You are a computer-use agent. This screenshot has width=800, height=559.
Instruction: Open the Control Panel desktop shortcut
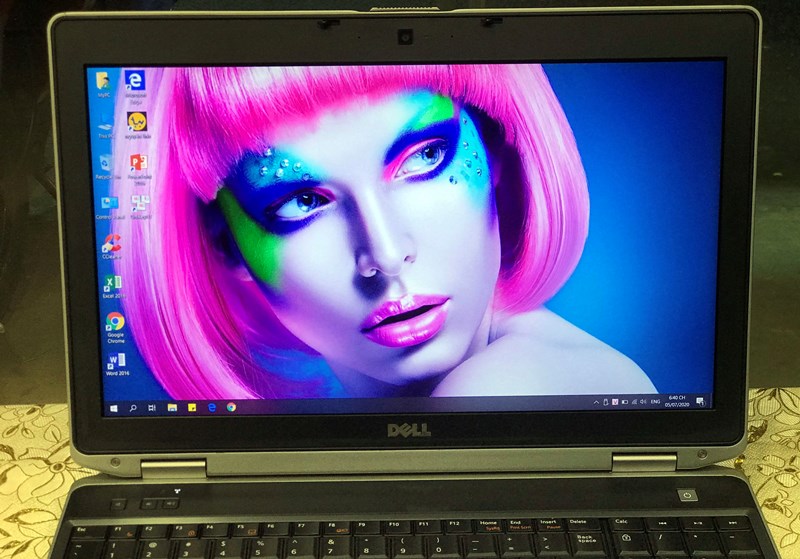tap(110, 207)
